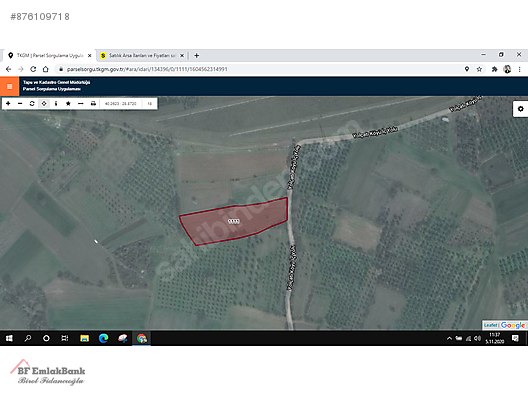The image size is (528, 396).
Task: Zoom in on the map
Action: [8, 103]
